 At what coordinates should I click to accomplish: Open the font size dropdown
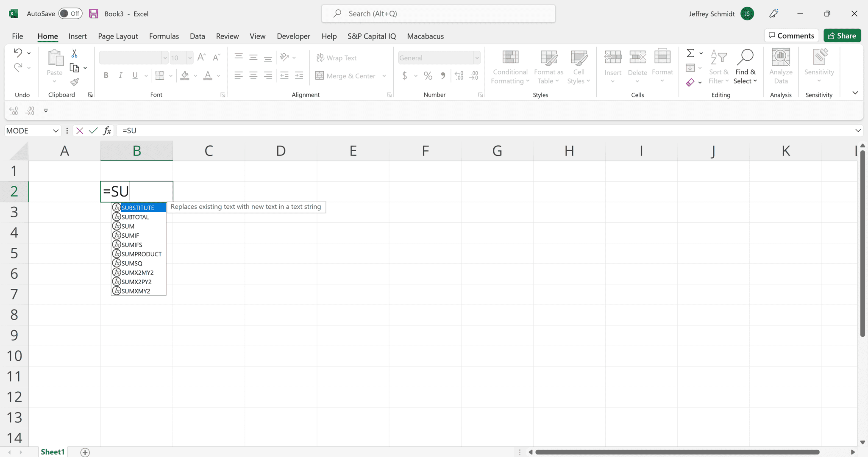[x=189, y=58]
